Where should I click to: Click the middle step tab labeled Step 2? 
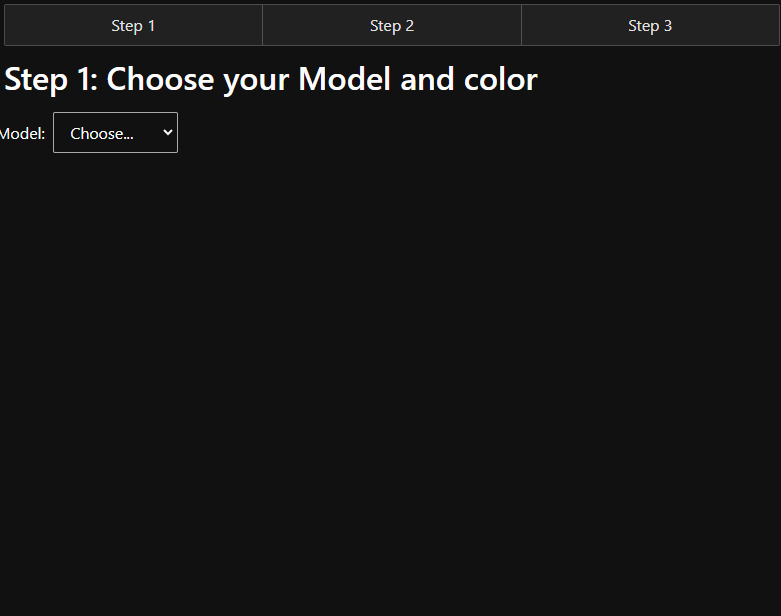pyautogui.click(x=391, y=25)
